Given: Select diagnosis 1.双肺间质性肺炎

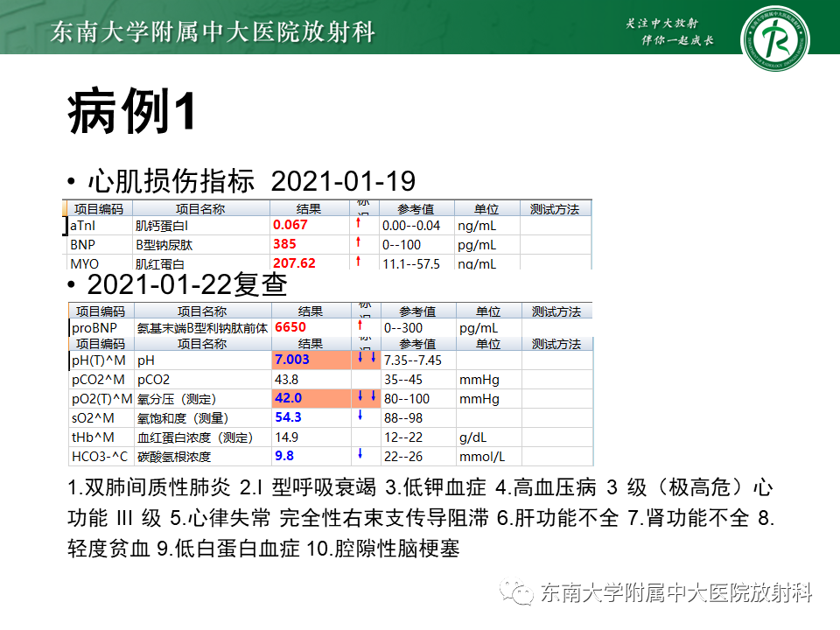Looking at the screenshot, I should point(149,487).
